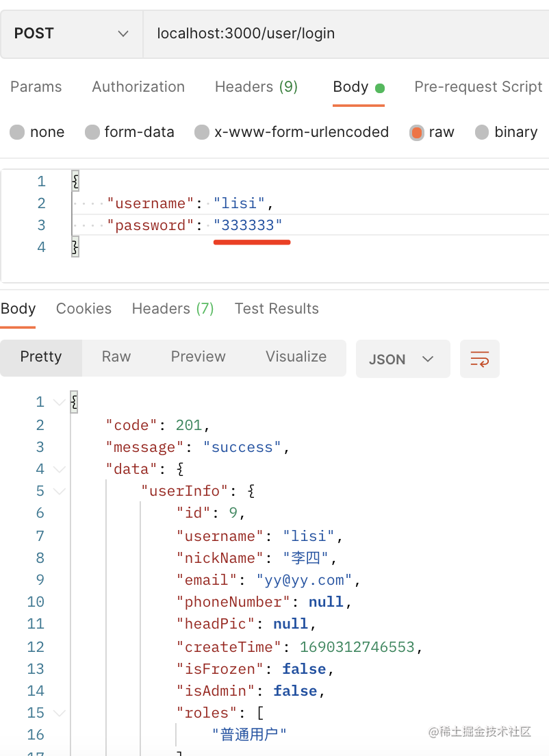Open the response Cookies tab
The height and width of the screenshot is (756, 549).
pos(84,309)
